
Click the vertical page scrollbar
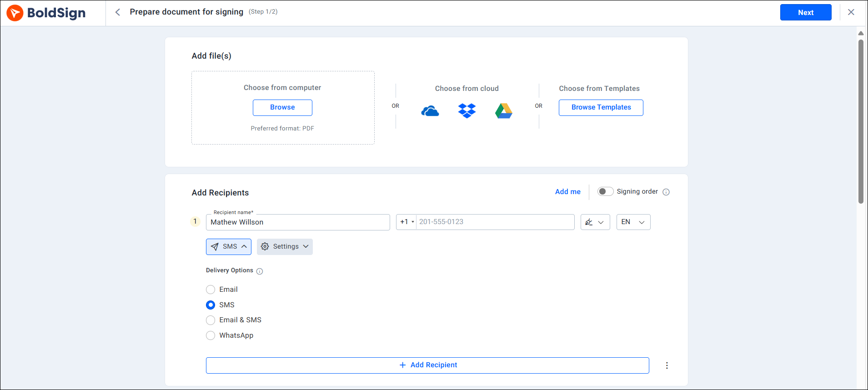[861, 122]
